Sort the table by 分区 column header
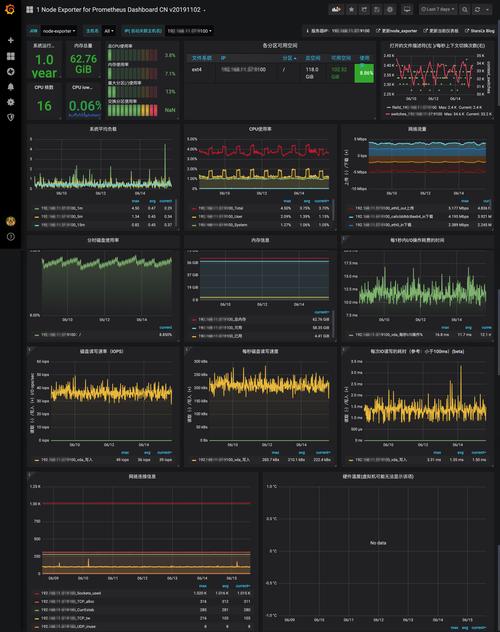 pos(289,58)
